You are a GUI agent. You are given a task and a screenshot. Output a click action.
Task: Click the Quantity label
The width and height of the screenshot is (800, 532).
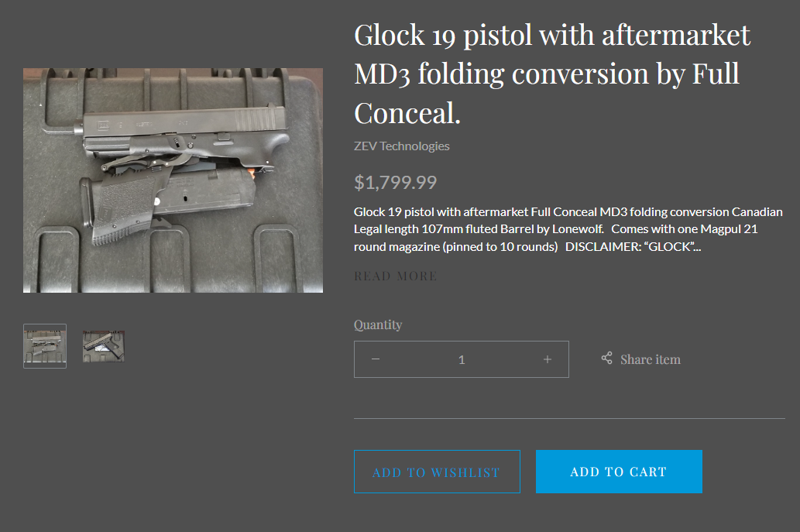378,324
